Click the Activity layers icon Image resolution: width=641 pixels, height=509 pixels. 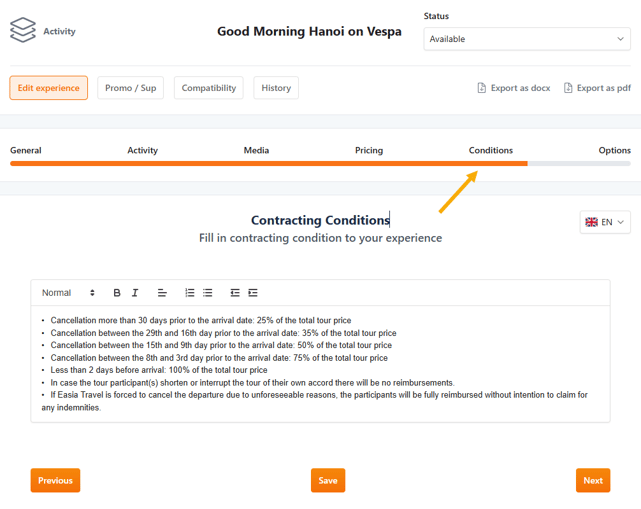click(x=23, y=31)
